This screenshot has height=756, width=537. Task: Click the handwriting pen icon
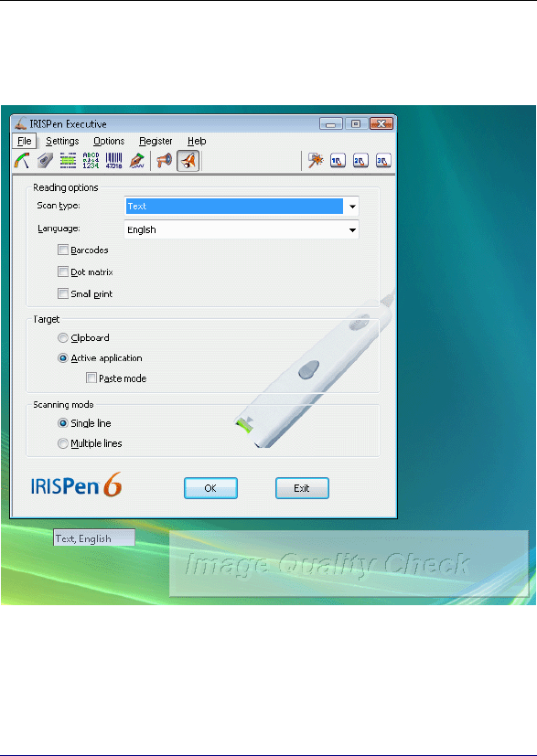click(137, 161)
